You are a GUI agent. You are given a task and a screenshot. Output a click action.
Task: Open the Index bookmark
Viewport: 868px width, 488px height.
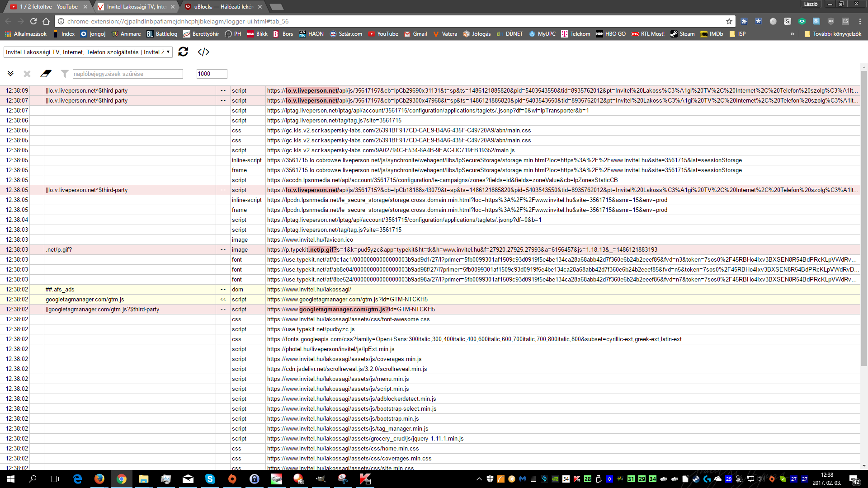tap(64, 34)
